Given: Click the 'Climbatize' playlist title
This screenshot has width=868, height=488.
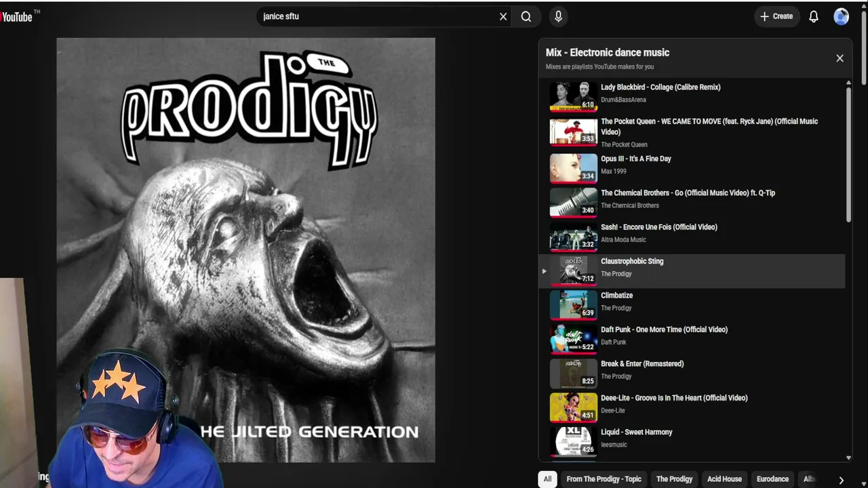Looking at the screenshot, I should pyautogui.click(x=616, y=296).
